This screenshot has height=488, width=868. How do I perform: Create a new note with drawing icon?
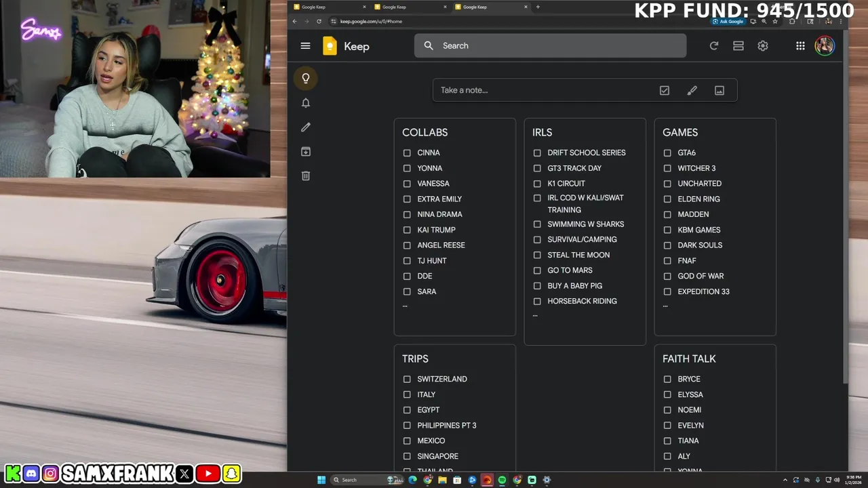(692, 90)
